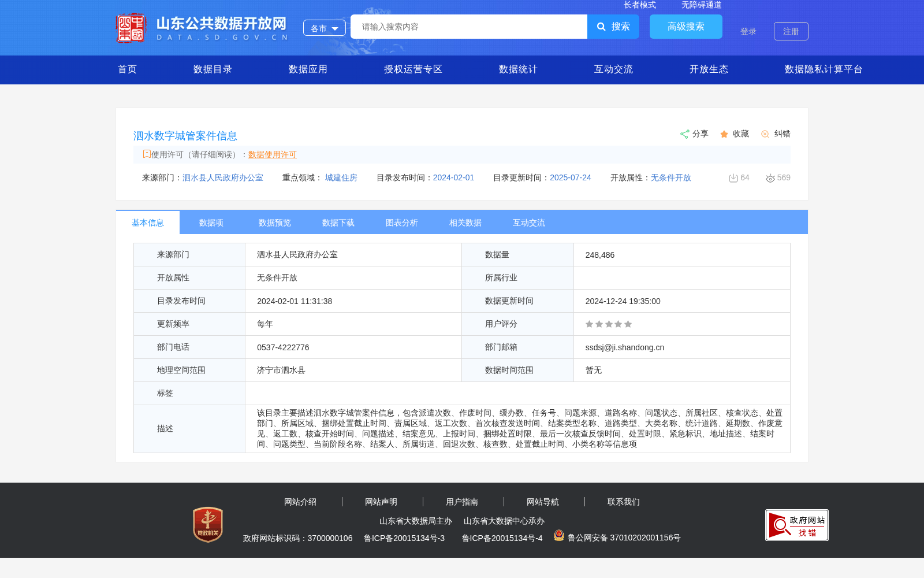Click the email ssdsj@ji.shandong.cn
Screen dimensions: 924x578
coord(625,347)
